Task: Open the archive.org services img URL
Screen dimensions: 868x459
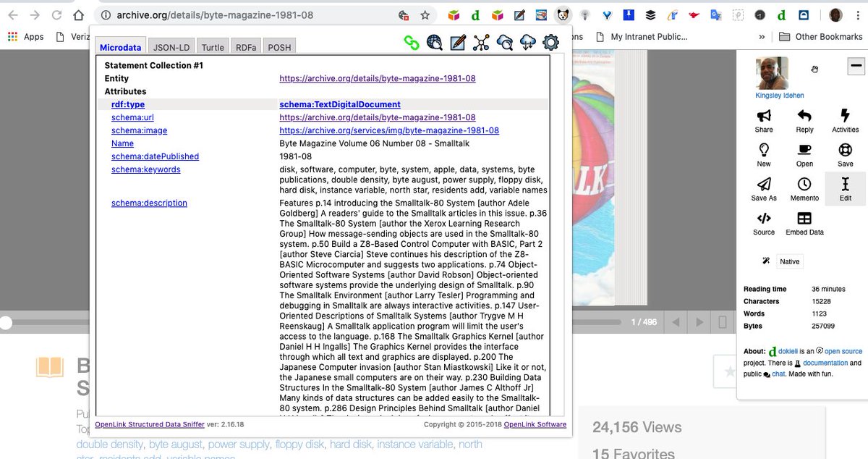Action: pyautogui.click(x=389, y=130)
